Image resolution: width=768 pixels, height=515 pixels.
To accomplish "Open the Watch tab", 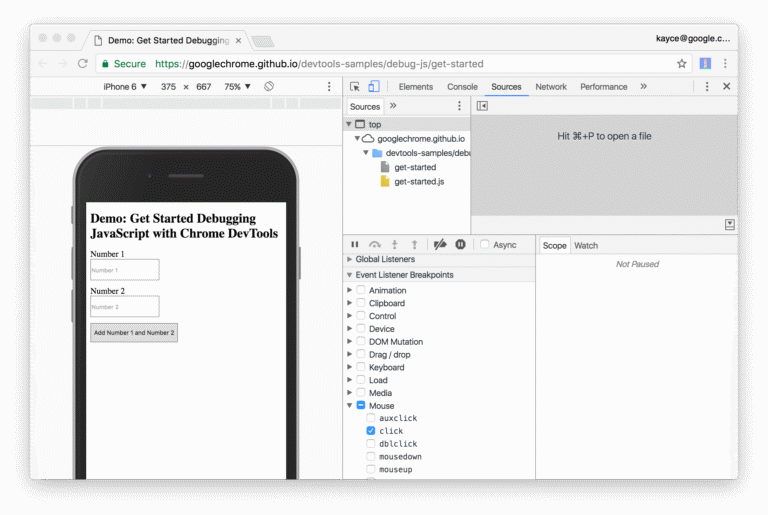I will [586, 245].
